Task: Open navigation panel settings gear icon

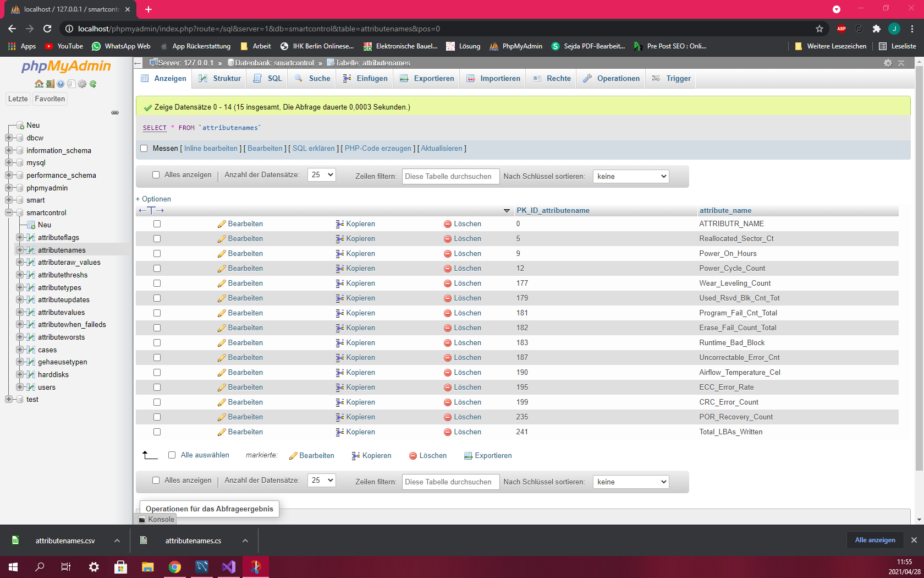Action: point(82,84)
